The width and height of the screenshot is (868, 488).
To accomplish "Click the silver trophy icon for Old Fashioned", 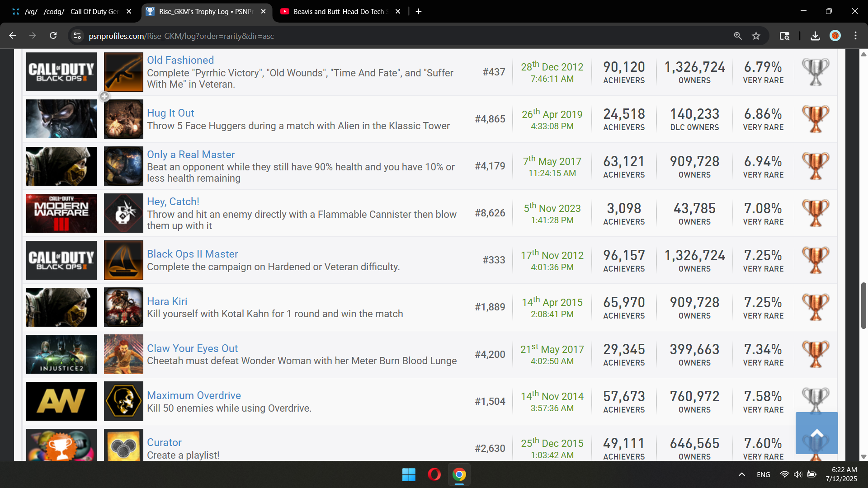I will click(816, 72).
